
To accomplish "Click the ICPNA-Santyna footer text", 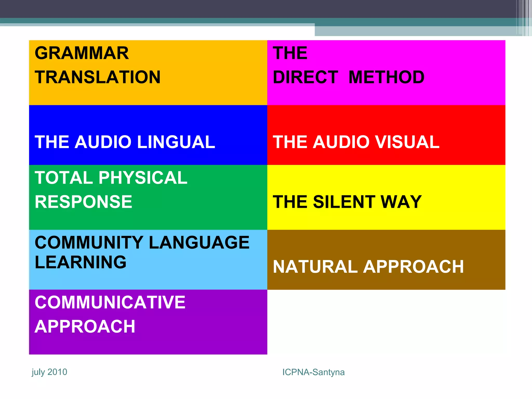I will [x=314, y=372].
